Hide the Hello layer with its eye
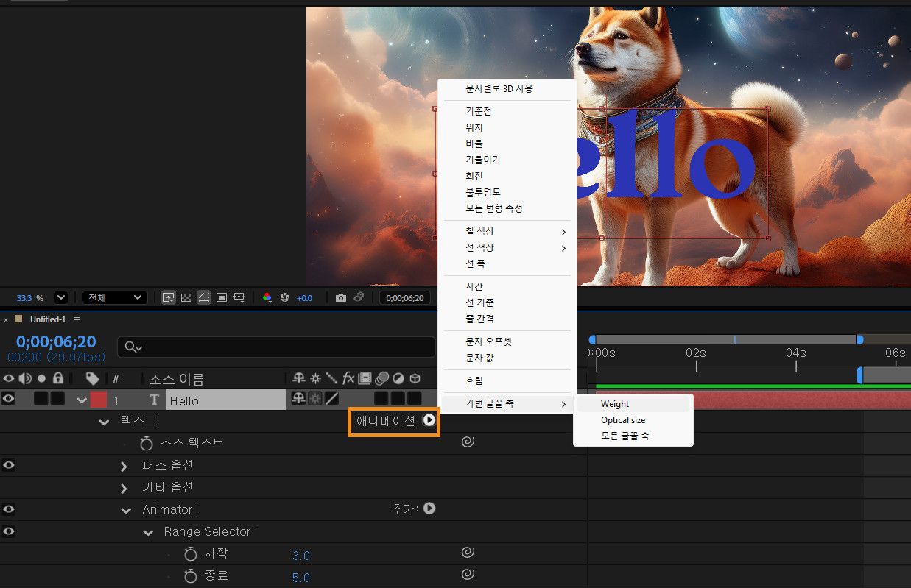This screenshot has width=911, height=588. pos(9,399)
